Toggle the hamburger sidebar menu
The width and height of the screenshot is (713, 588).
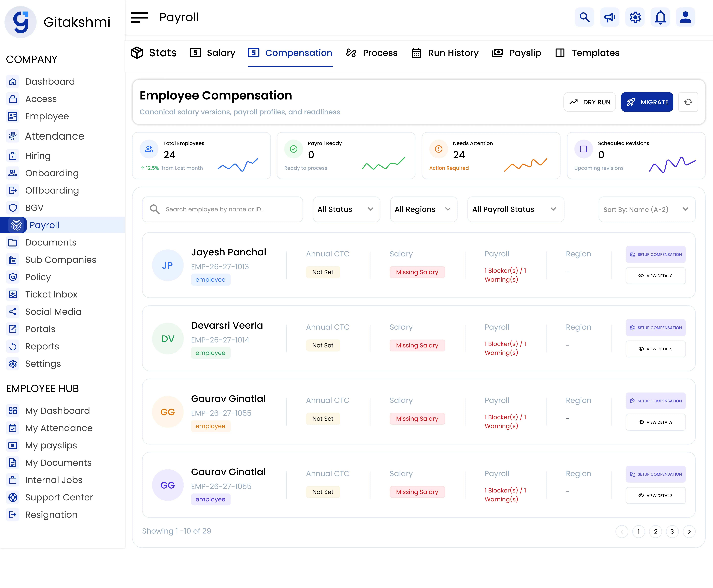(x=139, y=17)
